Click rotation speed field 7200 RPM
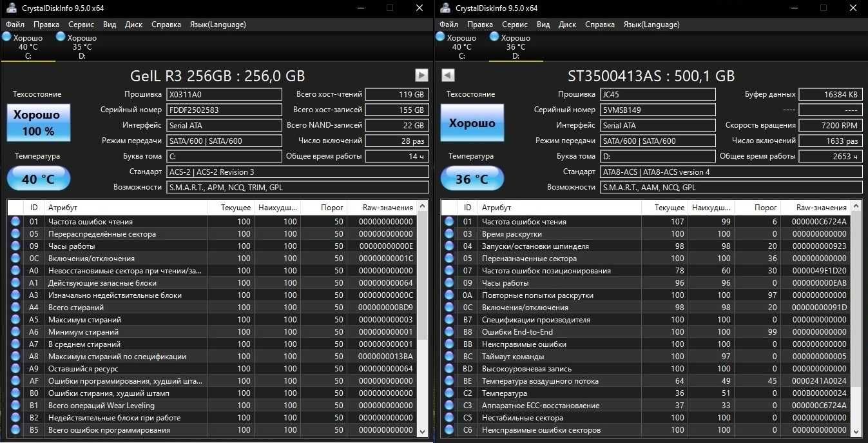Screen dimensions: 868x443 pos(831,125)
